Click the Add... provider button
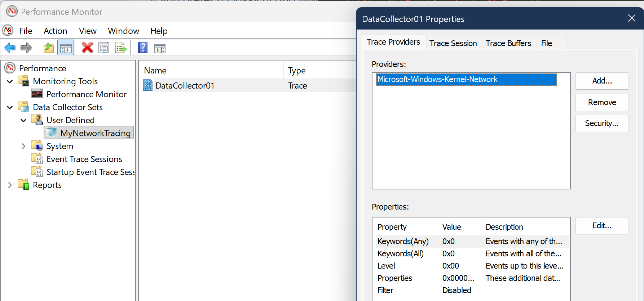Image resolution: width=644 pixels, height=301 pixels. tap(601, 81)
